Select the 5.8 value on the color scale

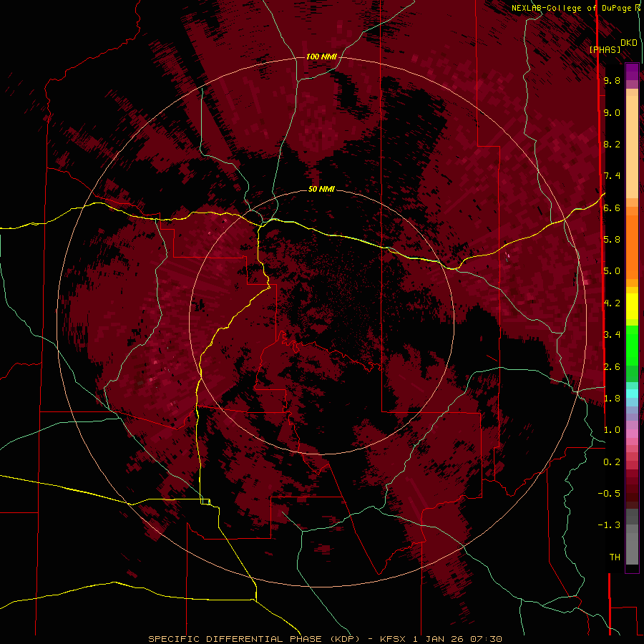612,239
